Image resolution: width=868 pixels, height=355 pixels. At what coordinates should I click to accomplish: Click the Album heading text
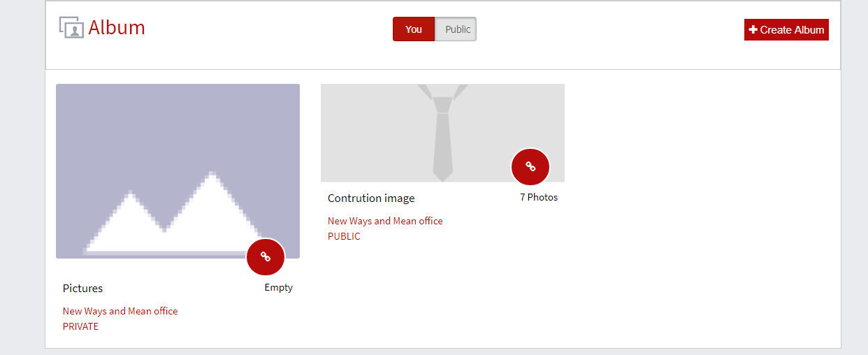117,27
